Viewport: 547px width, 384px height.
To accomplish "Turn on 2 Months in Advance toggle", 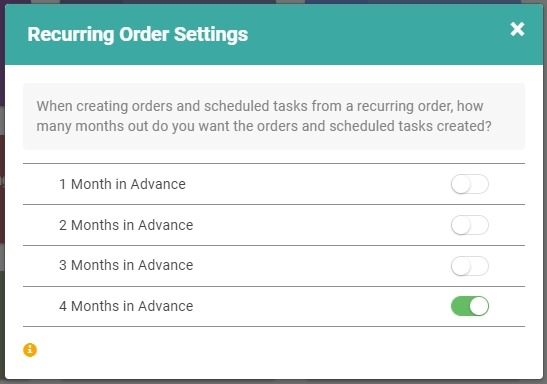I will [x=470, y=225].
